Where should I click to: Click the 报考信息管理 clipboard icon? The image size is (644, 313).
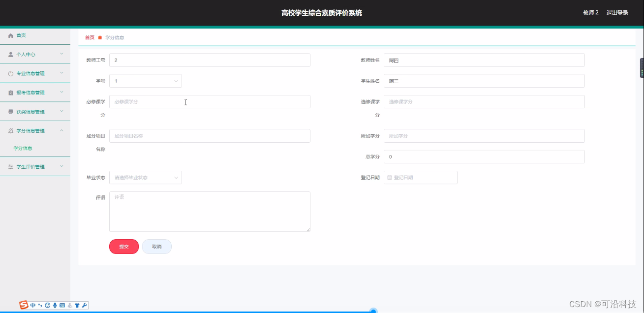pyautogui.click(x=10, y=92)
